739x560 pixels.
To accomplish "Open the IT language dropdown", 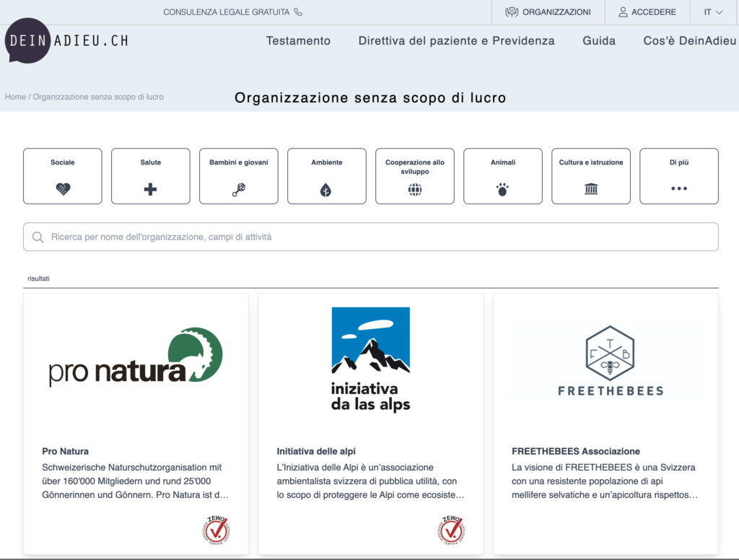I will 714,12.
